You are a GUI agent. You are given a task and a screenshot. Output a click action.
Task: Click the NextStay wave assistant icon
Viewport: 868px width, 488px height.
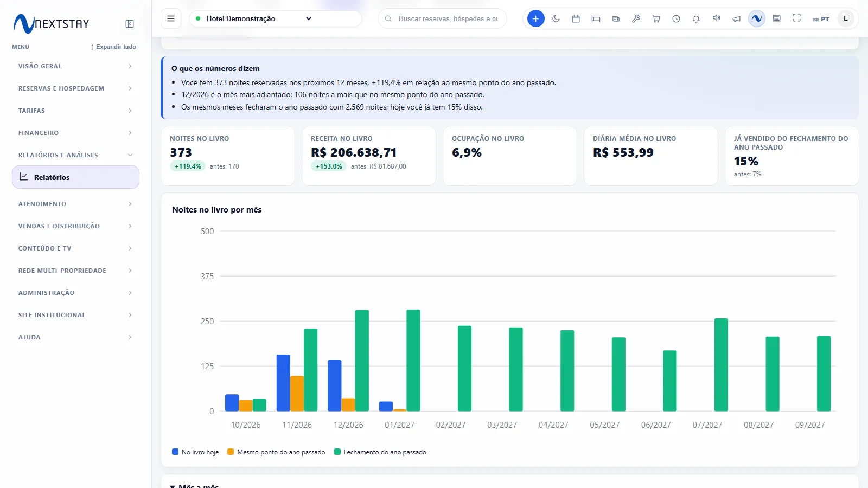[756, 18]
